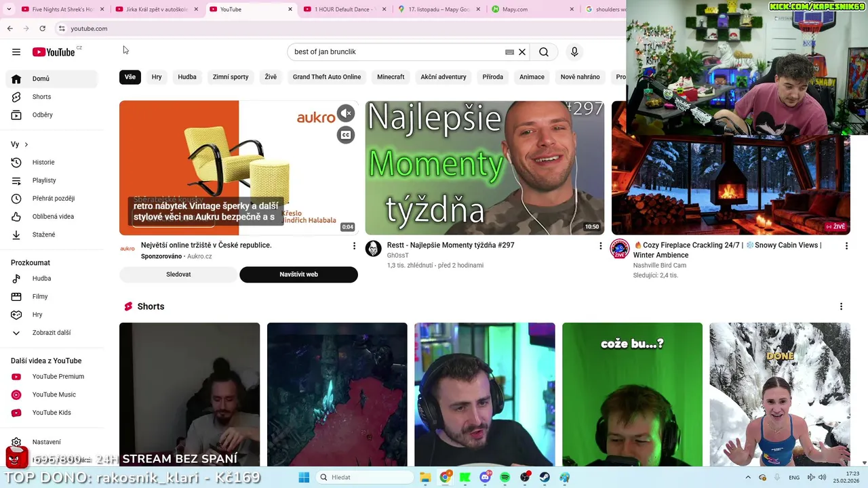Open Discord from the taskbar
Screen dimensions: 868x488
click(x=485, y=477)
